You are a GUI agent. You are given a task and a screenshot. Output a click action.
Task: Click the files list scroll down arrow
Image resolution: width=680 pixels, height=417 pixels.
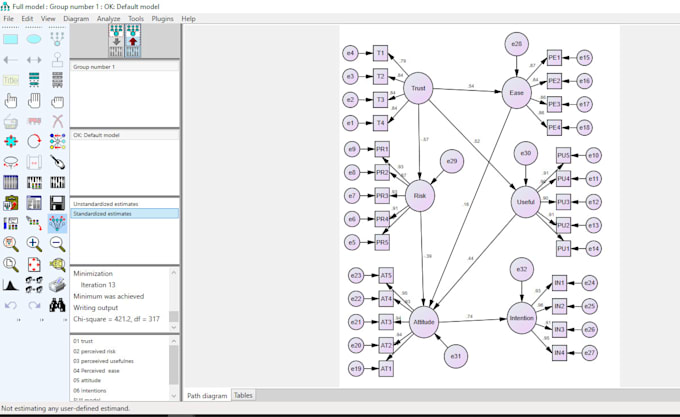(173, 396)
